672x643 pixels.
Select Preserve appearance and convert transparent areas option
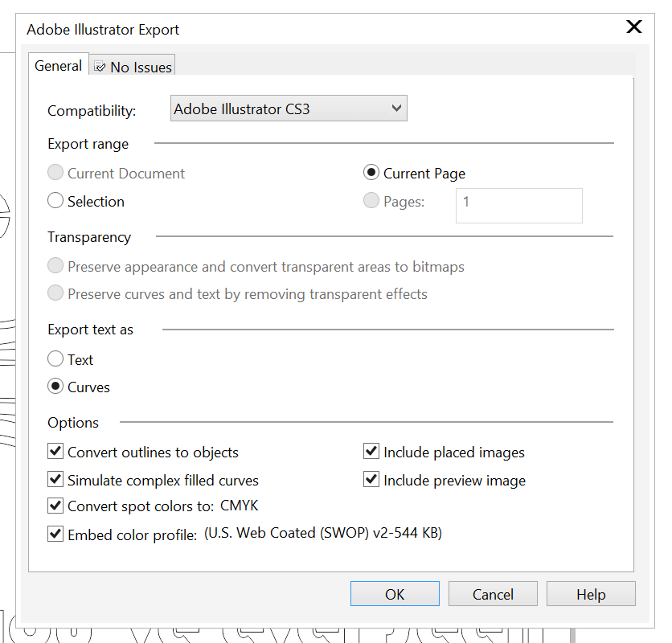pos(55,266)
